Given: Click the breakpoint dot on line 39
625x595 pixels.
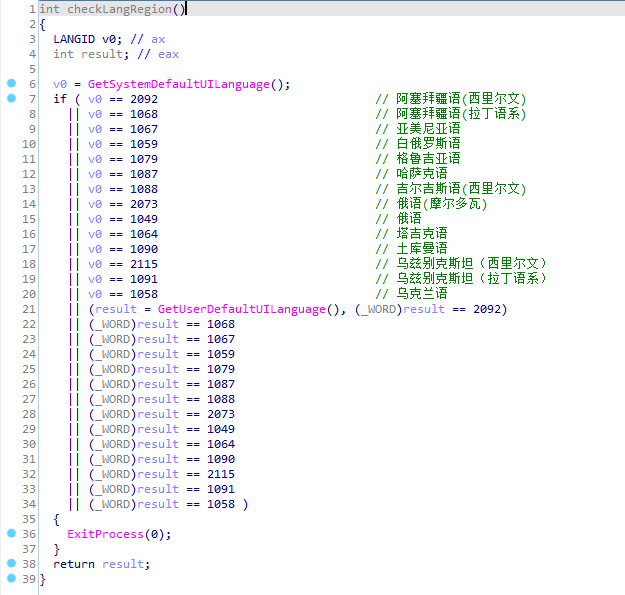Looking at the screenshot, I should [12, 578].
